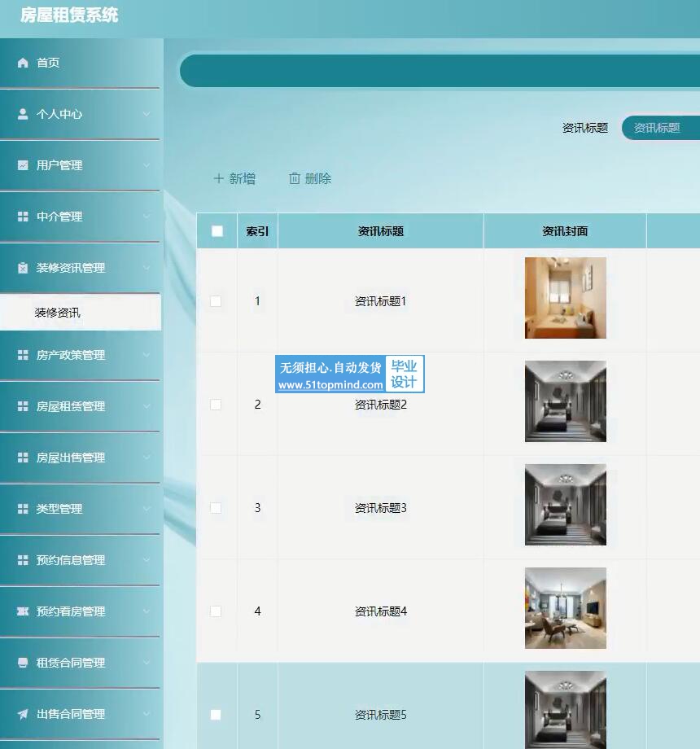Click the 新增 button text
This screenshot has height=749, width=700.
[x=242, y=178]
